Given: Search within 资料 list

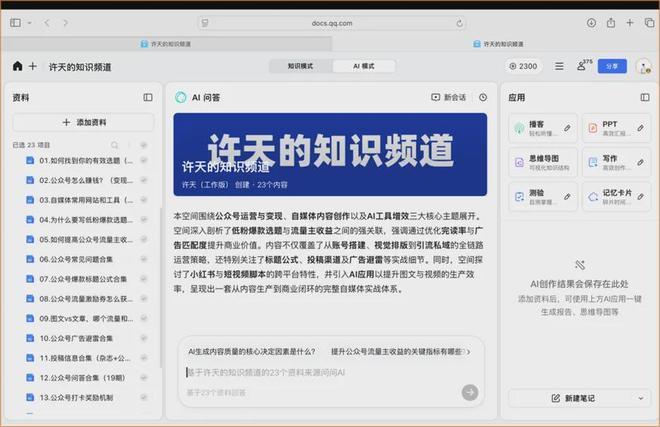Looking at the screenshot, I should tap(114, 145).
